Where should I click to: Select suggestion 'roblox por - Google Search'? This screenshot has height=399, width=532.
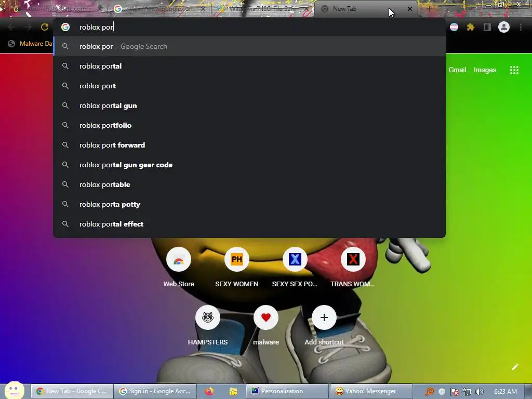click(x=249, y=46)
